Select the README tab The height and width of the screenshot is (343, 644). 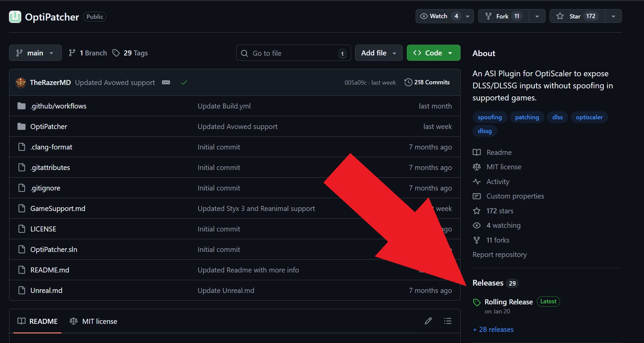(38, 321)
